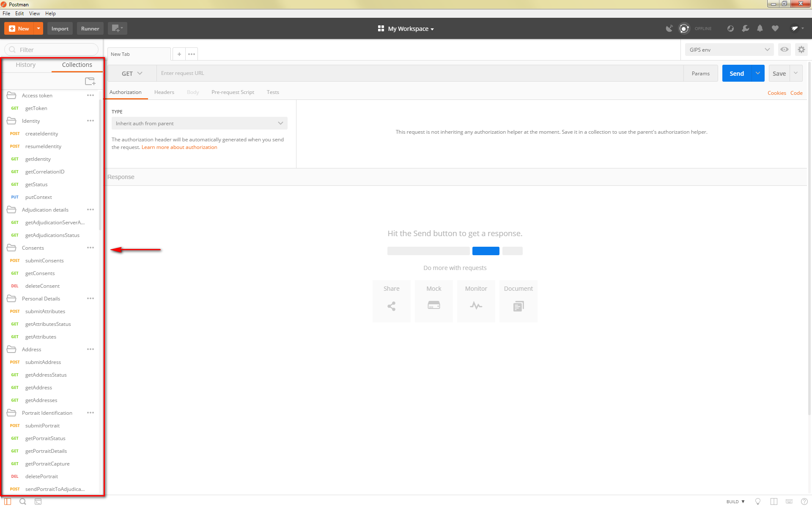812x507 pixels.
Task: Open more options for Identity collection
Action: pyautogui.click(x=91, y=121)
